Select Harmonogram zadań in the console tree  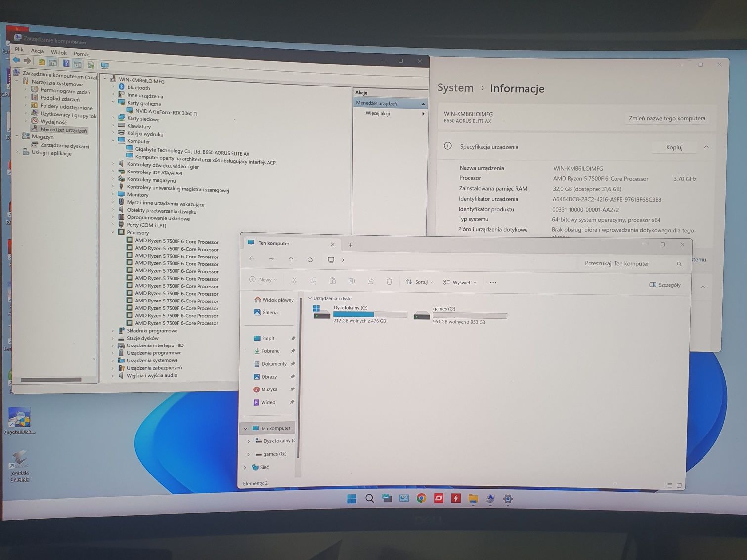(x=65, y=91)
